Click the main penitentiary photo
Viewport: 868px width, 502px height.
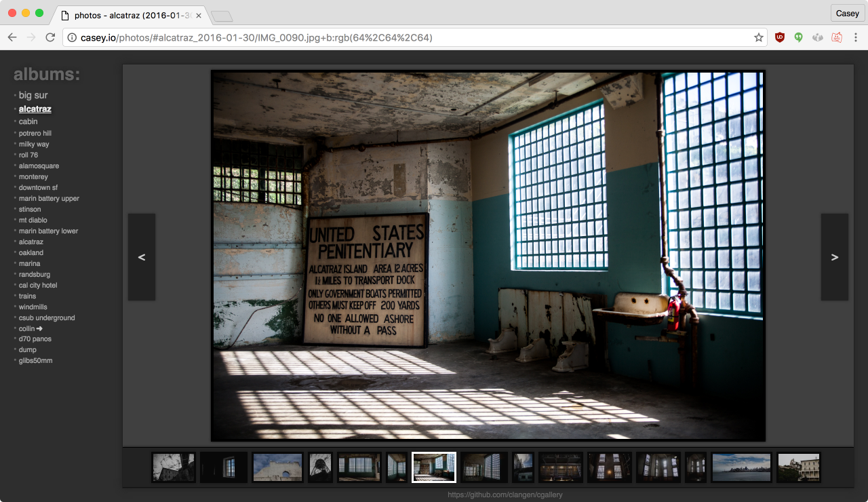click(x=488, y=256)
